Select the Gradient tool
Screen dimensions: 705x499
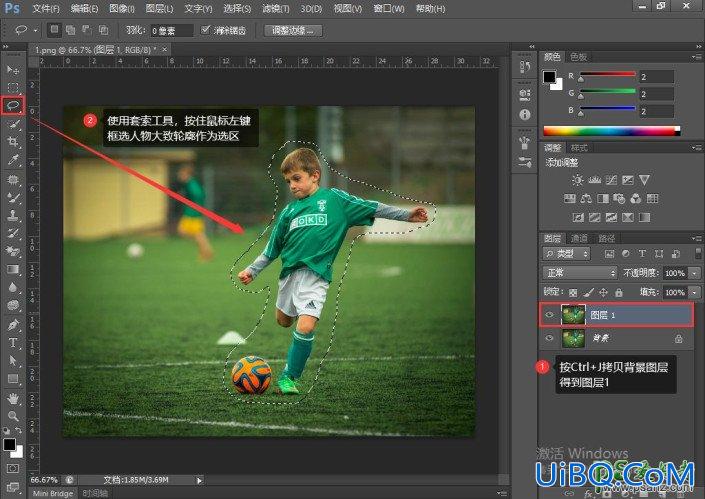tap(13, 269)
